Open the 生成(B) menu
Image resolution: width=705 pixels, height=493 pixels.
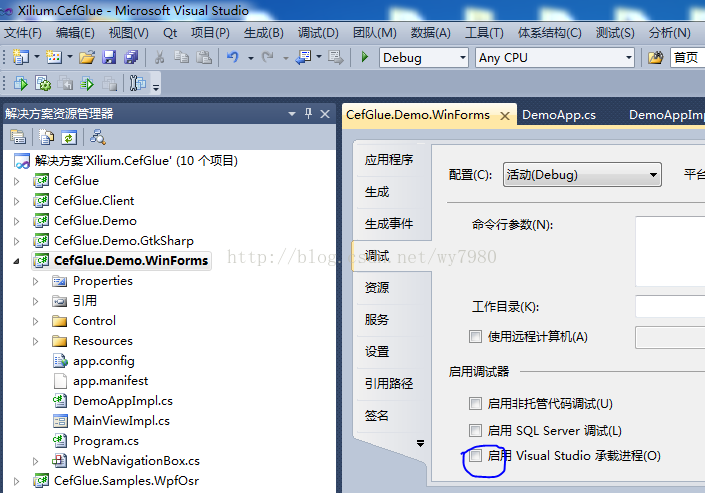[x=263, y=33]
